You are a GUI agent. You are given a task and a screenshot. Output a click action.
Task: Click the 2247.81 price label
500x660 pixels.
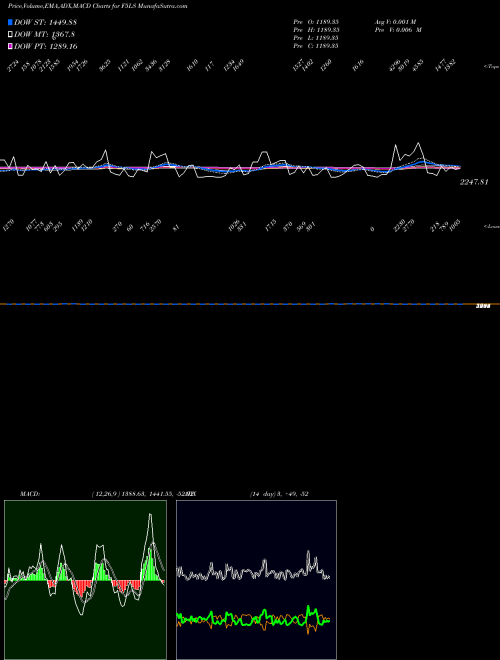coord(474,182)
